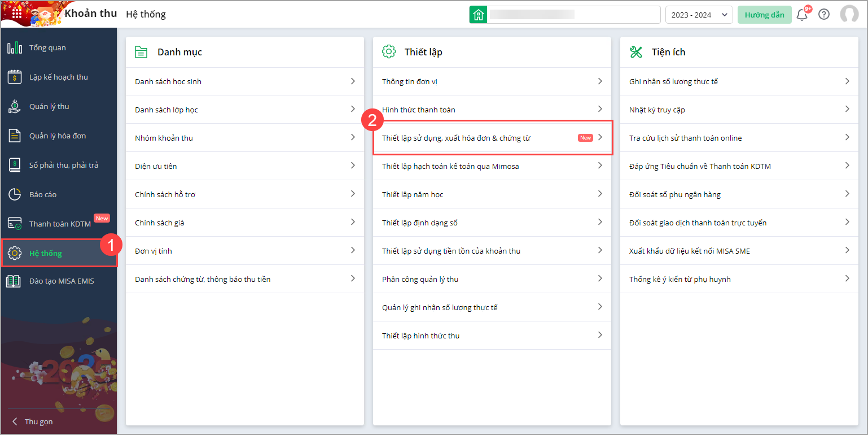Open Thanh toán KDTM sidebar item
This screenshot has height=435, width=868.
[x=59, y=224]
